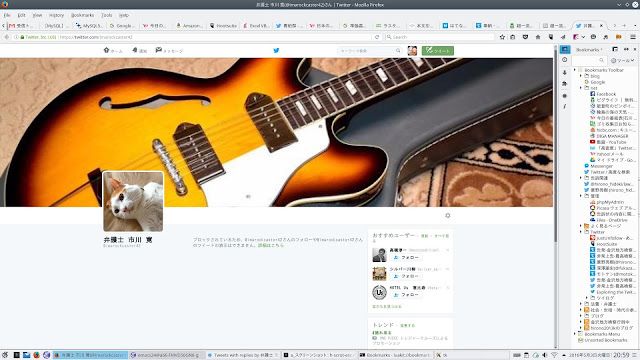This screenshot has width=640, height=360.
Task: Select Unsorted Bookmarks in sidebar
Action: click(x=602, y=340)
